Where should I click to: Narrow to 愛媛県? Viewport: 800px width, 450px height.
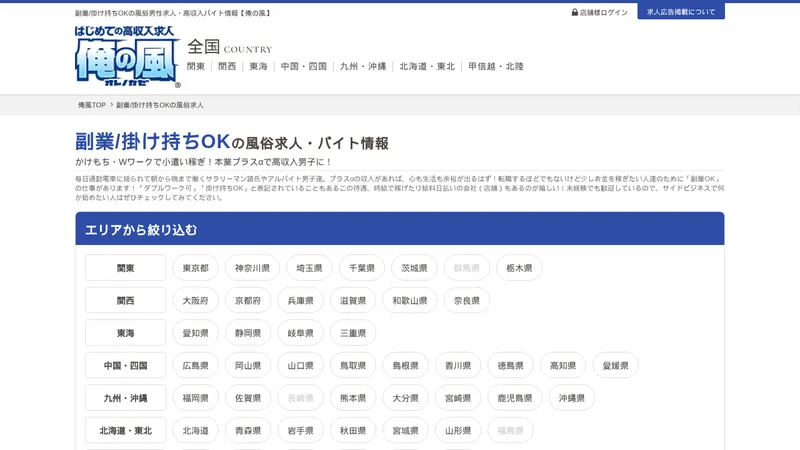616,365
